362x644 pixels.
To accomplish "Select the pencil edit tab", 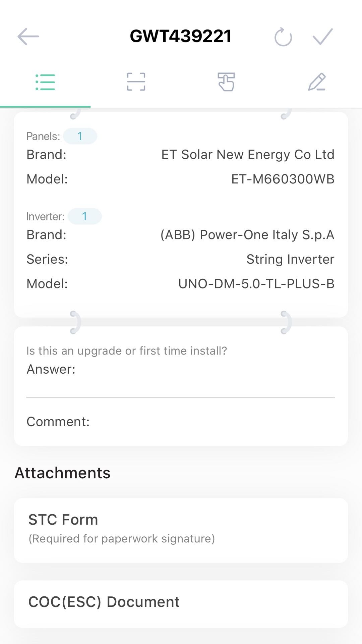I will tap(317, 82).
